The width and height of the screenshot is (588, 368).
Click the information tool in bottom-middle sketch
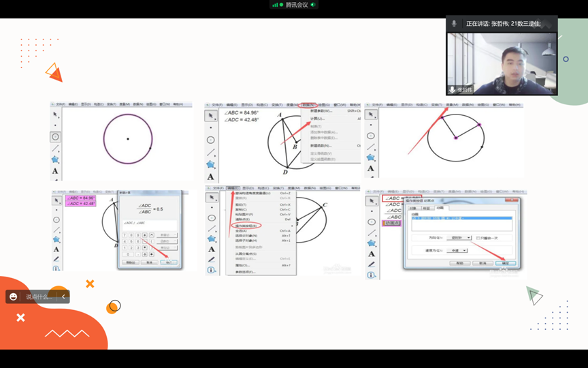[211, 270]
